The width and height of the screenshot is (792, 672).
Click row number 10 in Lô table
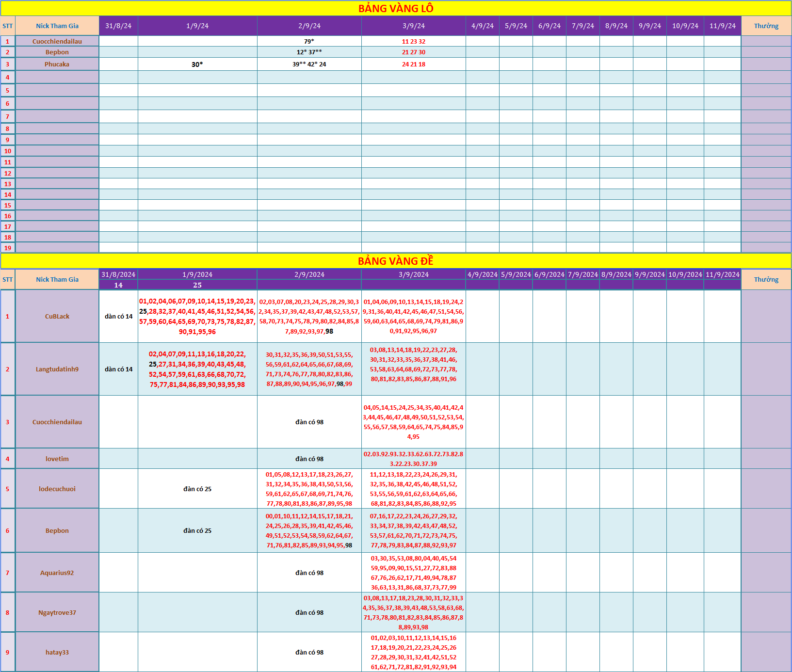tap(7, 151)
